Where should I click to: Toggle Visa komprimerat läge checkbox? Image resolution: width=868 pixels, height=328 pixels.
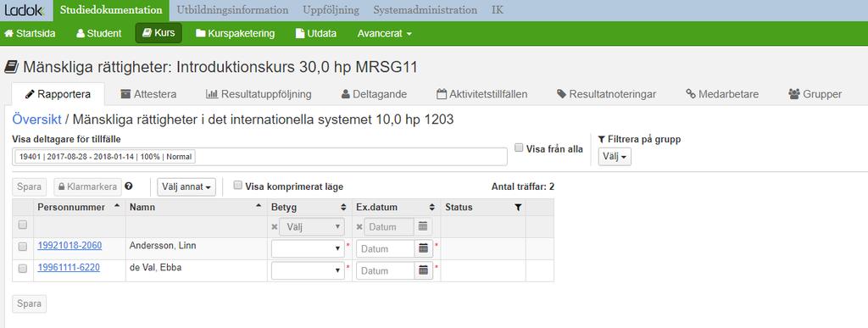coord(237,186)
